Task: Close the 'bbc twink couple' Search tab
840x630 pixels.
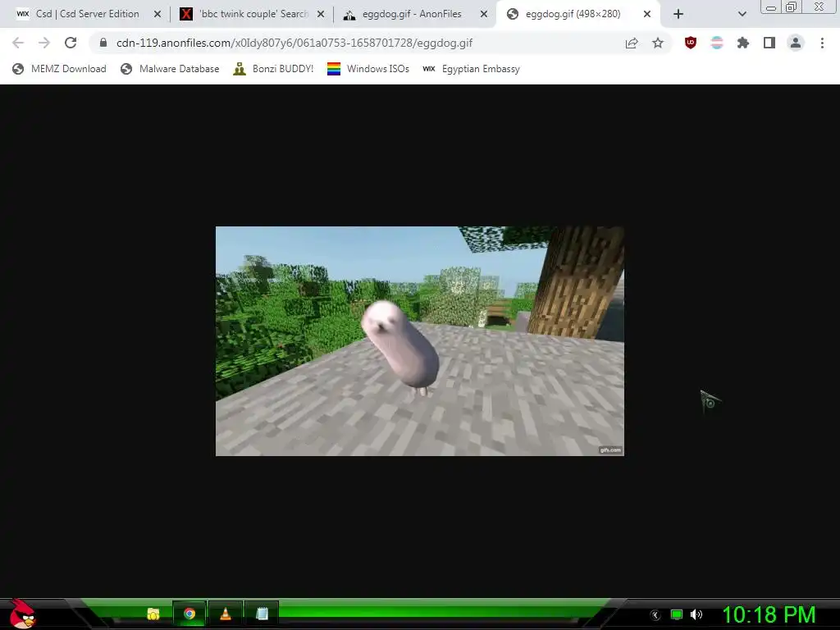Action: point(321,15)
